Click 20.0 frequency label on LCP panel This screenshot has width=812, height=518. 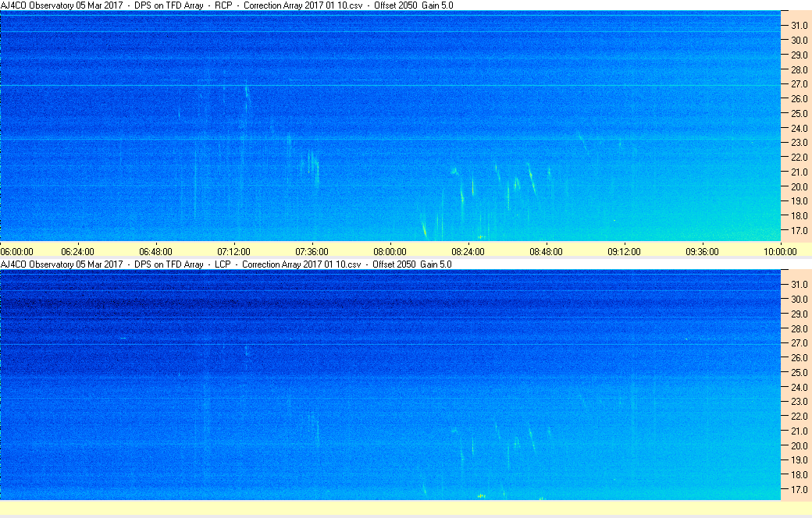coord(799,445)
